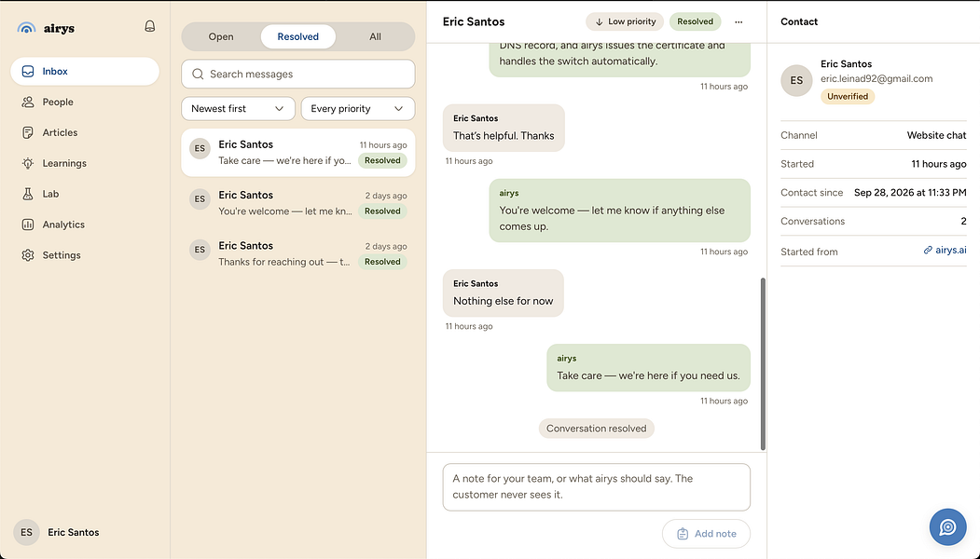
Task: Click the Unverified badge
Action: pos(848,97)
